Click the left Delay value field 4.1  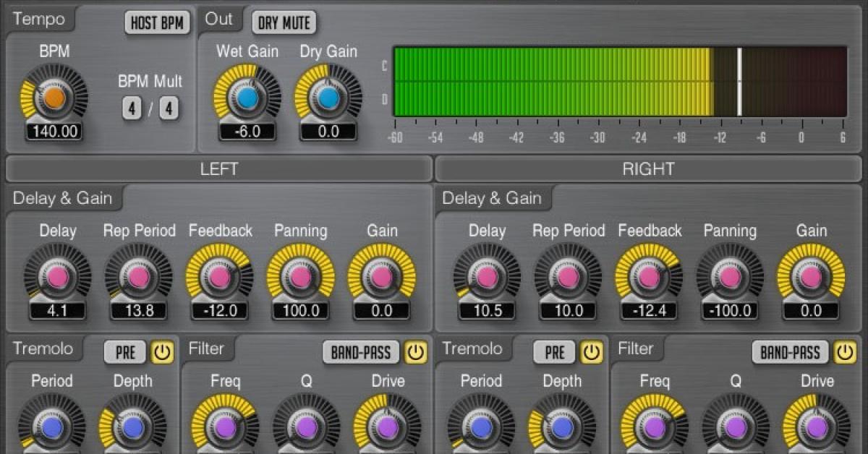[58, 311]
